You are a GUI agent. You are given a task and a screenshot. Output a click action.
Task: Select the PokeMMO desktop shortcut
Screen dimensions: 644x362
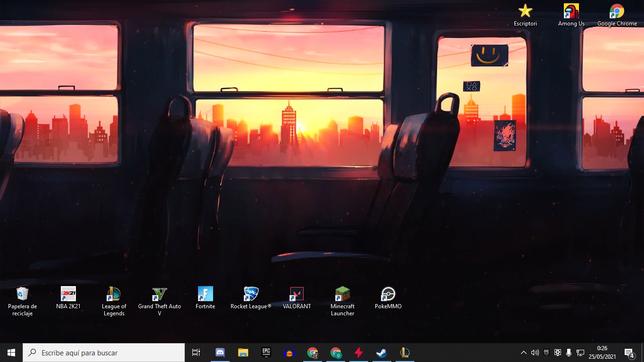tap(388, 298)
